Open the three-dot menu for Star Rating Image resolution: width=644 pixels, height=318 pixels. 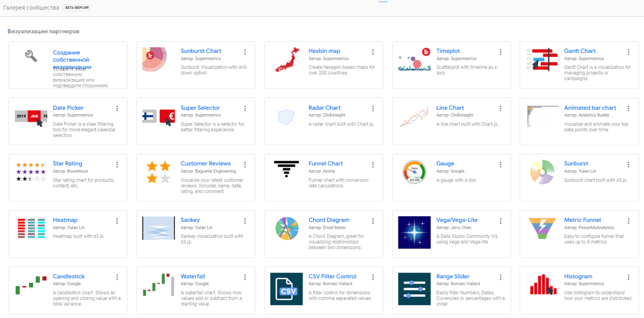point(117,165)
